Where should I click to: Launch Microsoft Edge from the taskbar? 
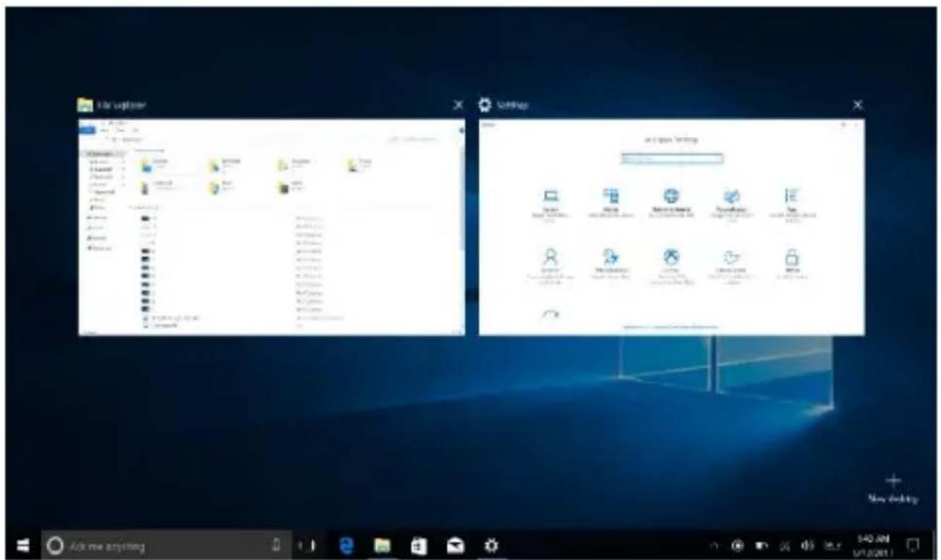point(346,545)
